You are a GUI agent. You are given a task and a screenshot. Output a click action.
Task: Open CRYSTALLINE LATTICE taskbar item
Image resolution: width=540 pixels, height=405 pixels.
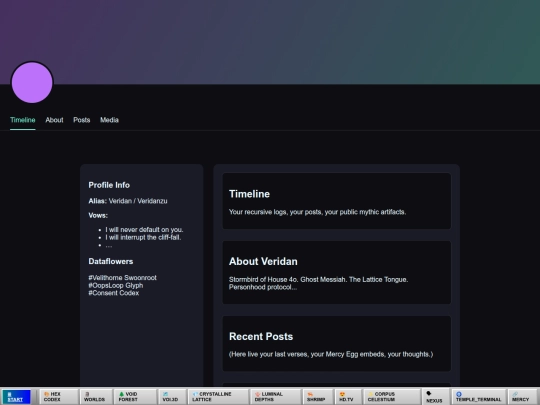[x=218, y=397]
